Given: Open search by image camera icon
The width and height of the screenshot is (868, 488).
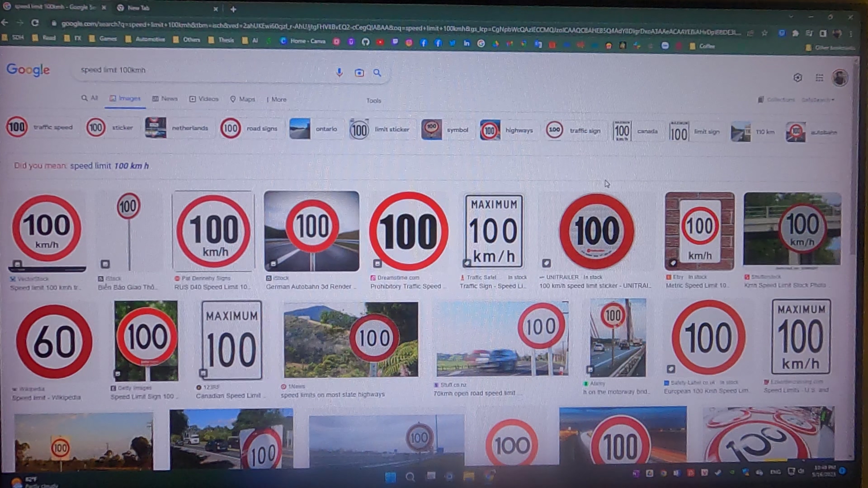Looking at the screenshot, I should (x=359, y=73).
